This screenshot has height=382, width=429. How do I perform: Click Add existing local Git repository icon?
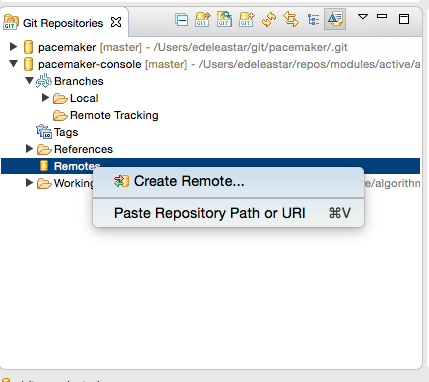(x=203, y=19)
